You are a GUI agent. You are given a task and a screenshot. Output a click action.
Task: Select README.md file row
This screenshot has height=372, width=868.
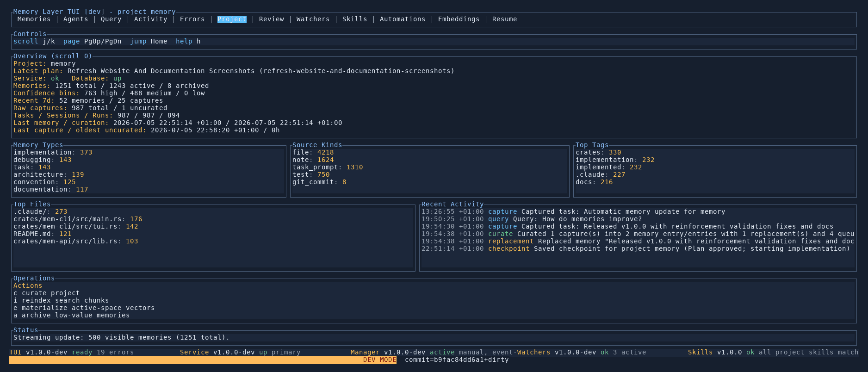pyautogui.click(x=43, y=234)
